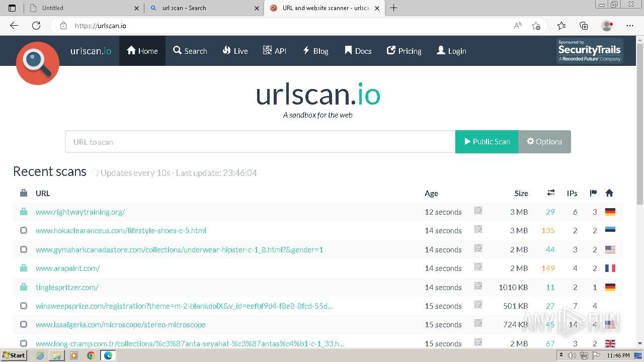
Task: Click the flag column header icon
Action: coord(593,193)
